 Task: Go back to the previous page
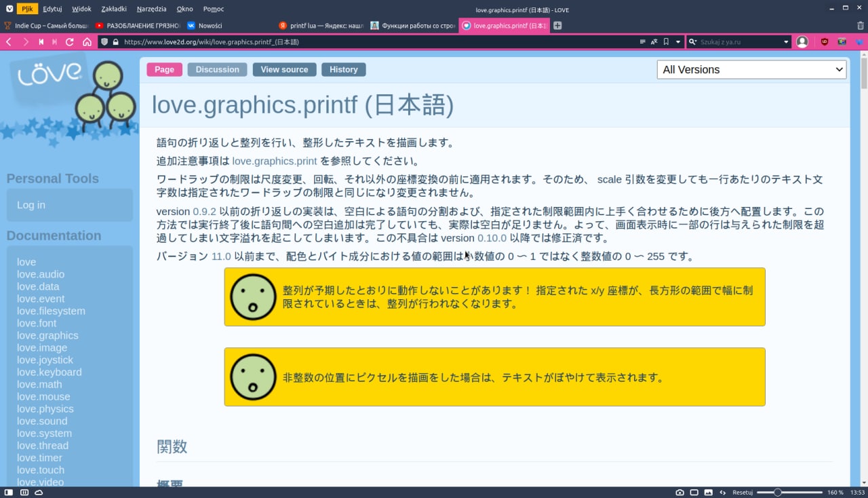(9, 42)
